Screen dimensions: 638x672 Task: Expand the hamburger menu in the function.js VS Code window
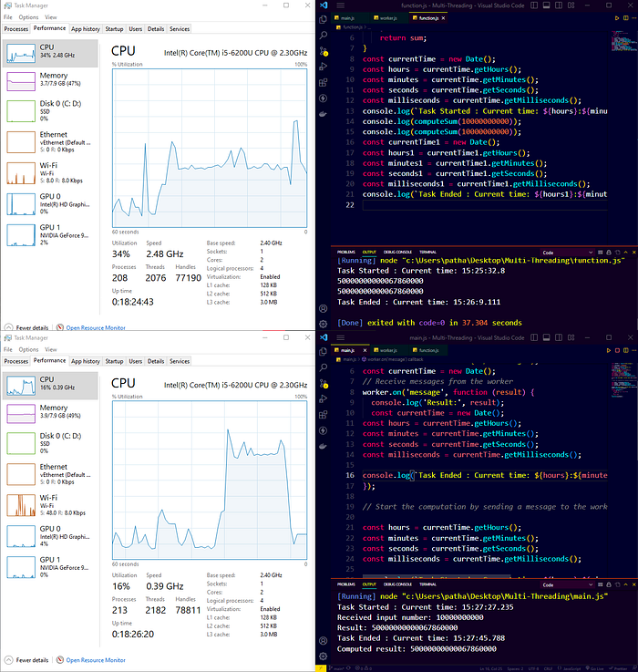pos(341,5)
